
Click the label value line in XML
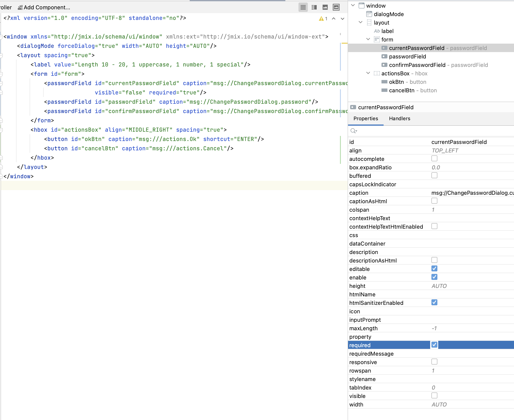click(x=140, y=65)
